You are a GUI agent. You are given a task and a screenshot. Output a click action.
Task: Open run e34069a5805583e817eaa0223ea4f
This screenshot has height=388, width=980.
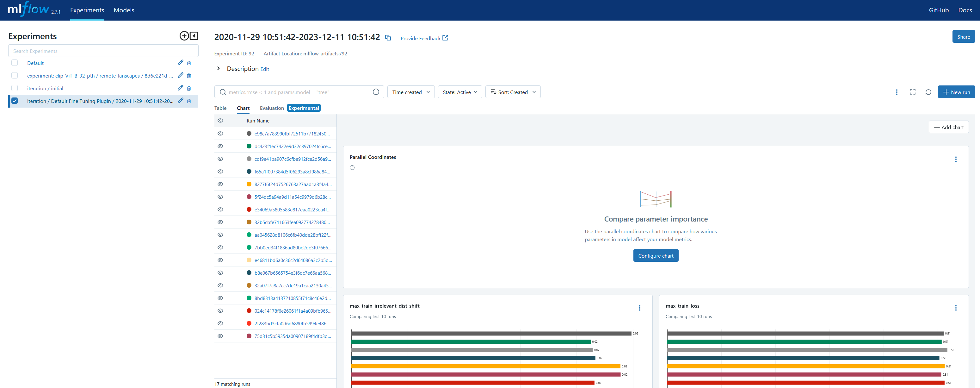292,210
